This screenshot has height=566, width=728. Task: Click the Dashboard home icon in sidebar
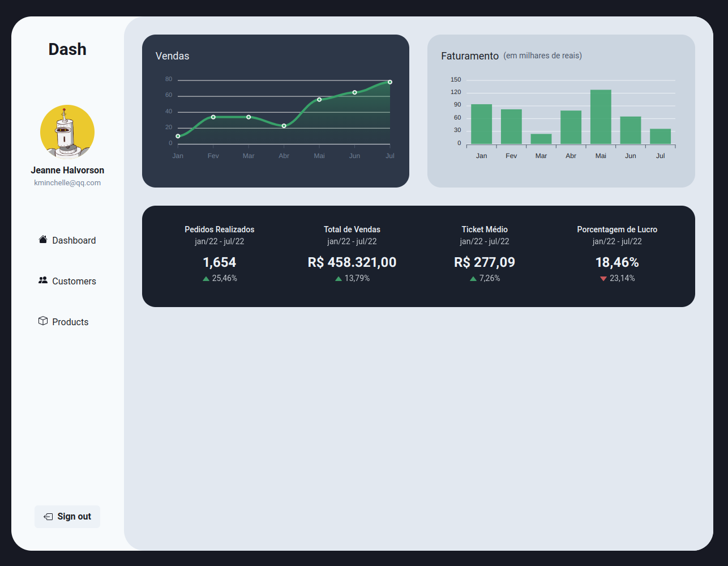(x=42, y=239)
